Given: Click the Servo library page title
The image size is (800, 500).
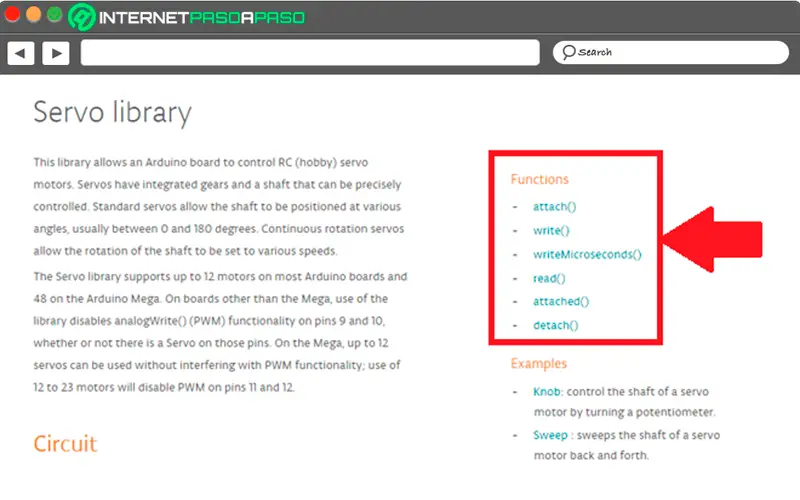Looking at the screenshot, I should coord(113,113).
